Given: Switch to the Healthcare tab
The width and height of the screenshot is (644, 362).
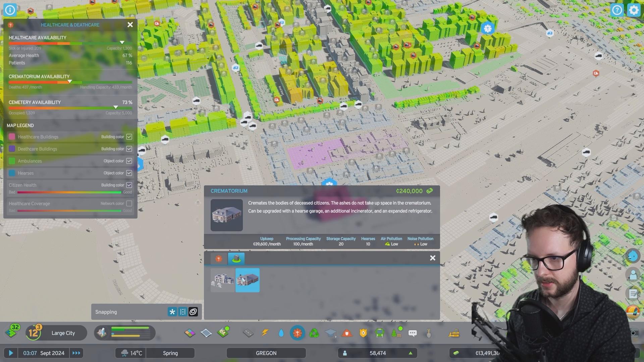Looking at the screenshot, I should 219,259.
